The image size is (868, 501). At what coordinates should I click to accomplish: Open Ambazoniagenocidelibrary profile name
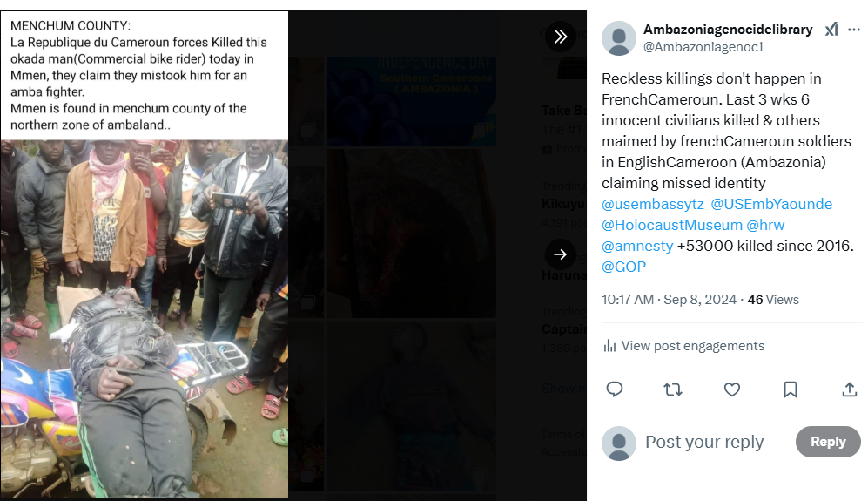[x=728, y=30]
